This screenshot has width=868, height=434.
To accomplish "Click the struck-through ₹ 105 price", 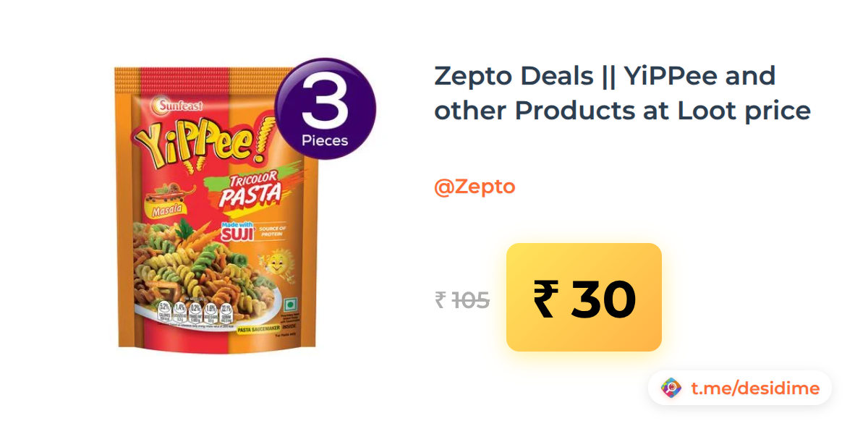I will coord(462,299).
